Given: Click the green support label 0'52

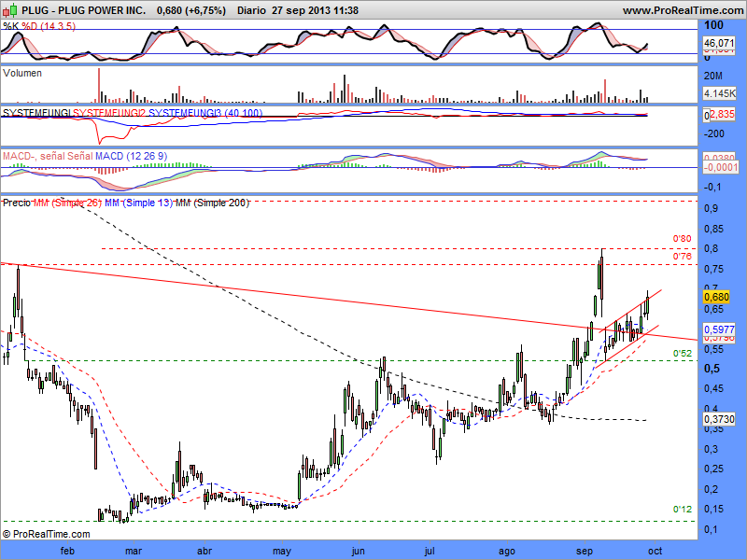Looking at the screenshot, I should (x=682, y=354).
